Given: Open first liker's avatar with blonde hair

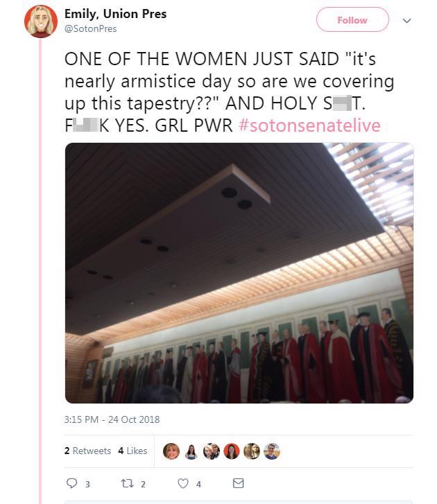Looking at the screenshot, I should pyautogui.click(x=171, y=451).
